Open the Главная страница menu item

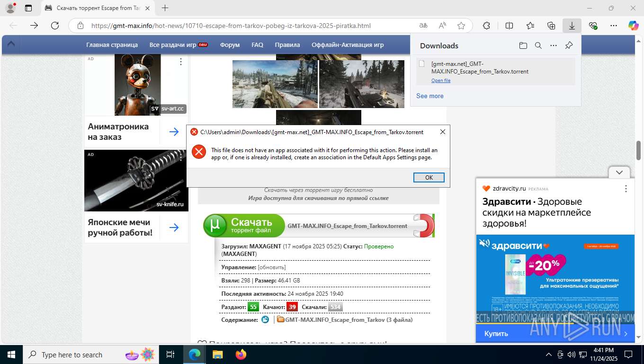(112, 45)
